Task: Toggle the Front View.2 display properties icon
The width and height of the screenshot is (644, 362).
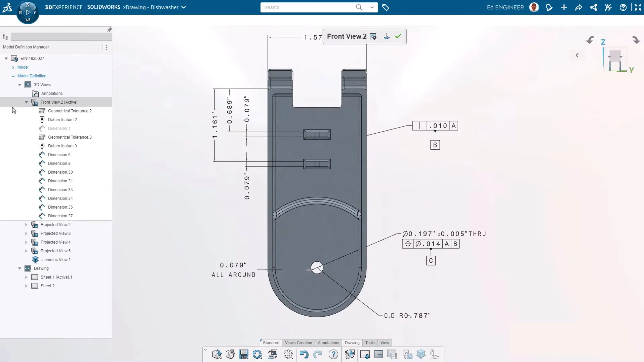Action: pos(373,36)
